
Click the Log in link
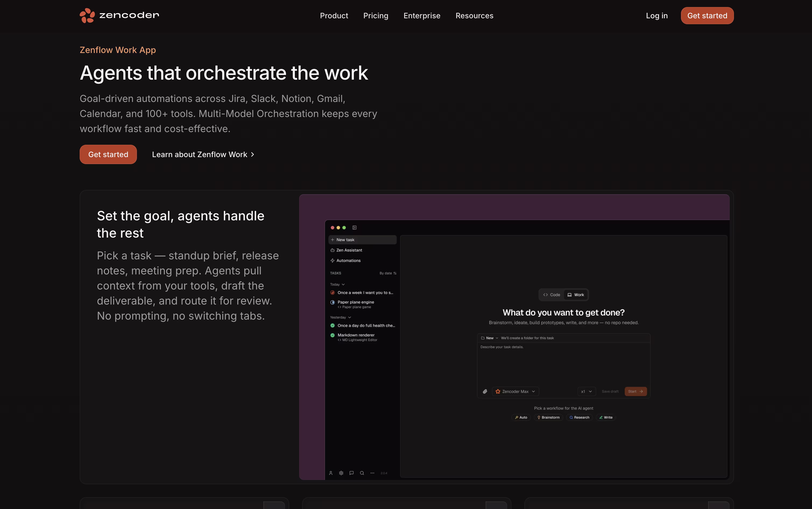click(656, 16)
